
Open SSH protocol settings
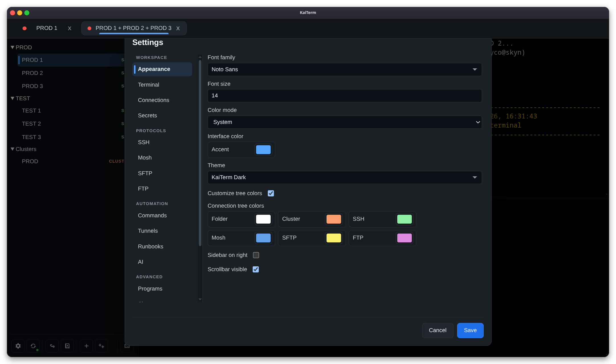point(162,142)
